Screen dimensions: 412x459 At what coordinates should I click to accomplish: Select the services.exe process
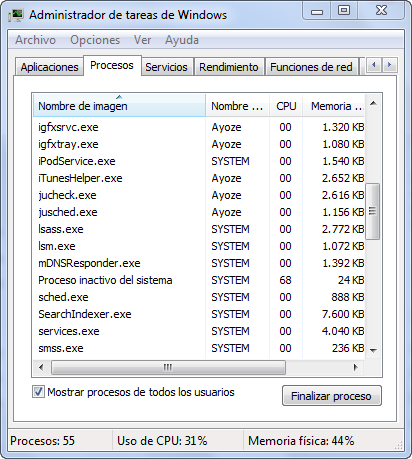199,331
